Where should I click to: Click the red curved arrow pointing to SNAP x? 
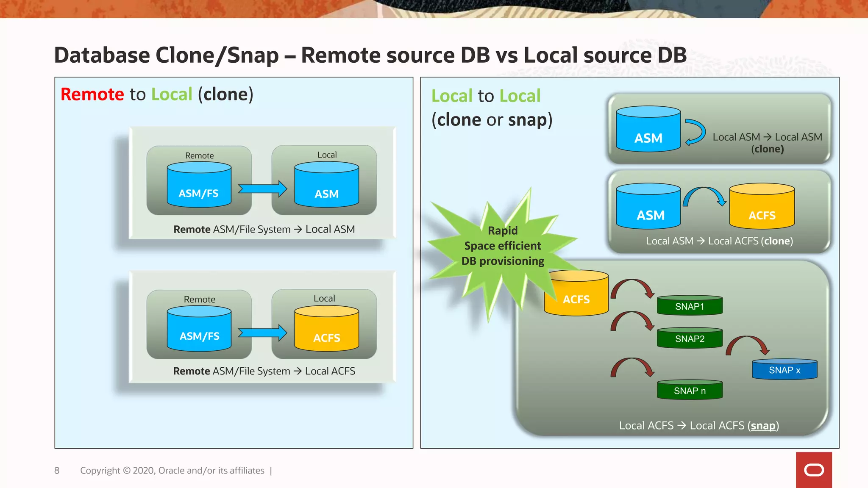tap(748, 346)
